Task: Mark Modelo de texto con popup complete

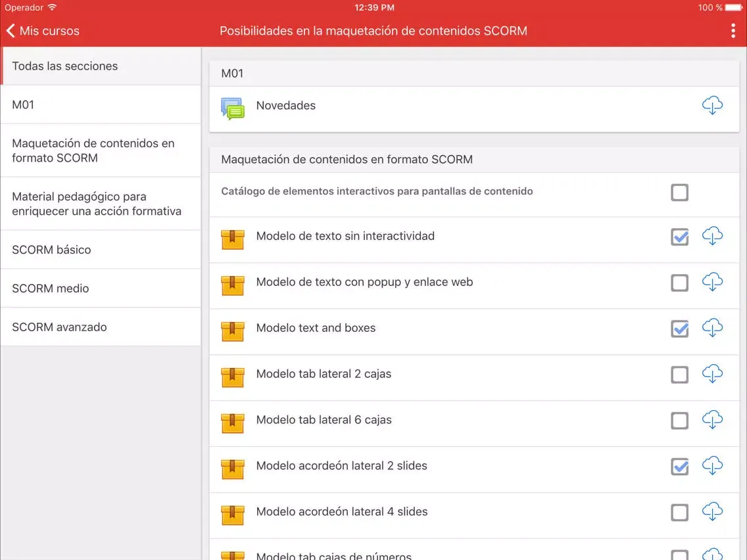Action: (679, 283)
